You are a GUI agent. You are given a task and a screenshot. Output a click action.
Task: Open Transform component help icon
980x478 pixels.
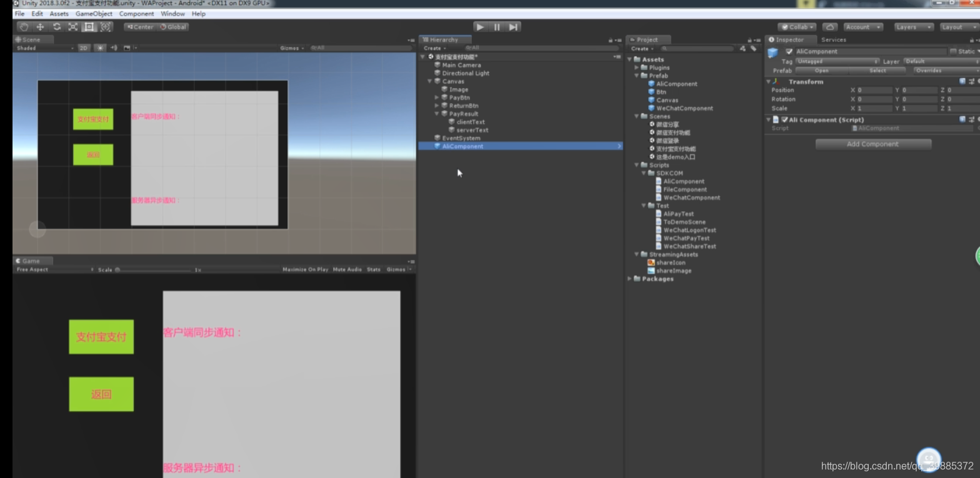962,81
